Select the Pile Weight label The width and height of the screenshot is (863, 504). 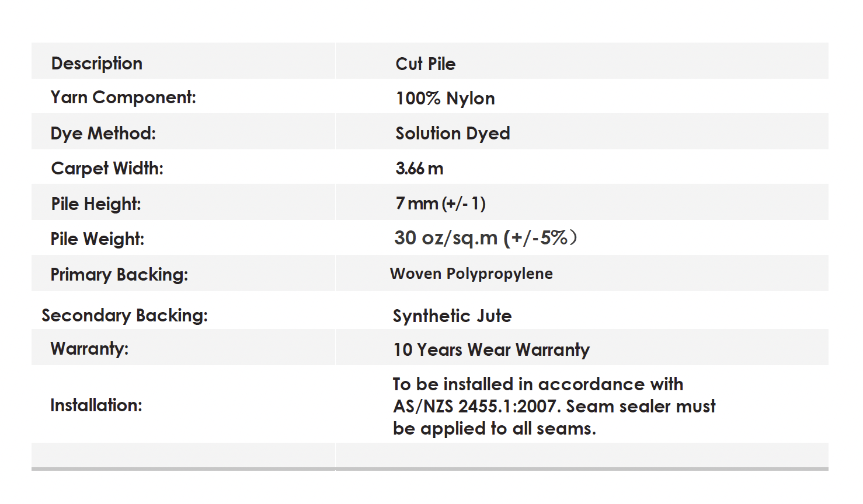click(x=98, y=239)
